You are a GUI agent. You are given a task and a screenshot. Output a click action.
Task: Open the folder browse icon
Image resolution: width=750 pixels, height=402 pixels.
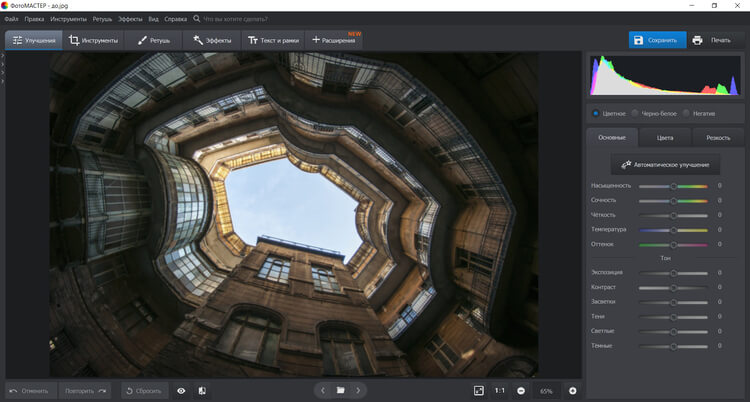point(340,390)
